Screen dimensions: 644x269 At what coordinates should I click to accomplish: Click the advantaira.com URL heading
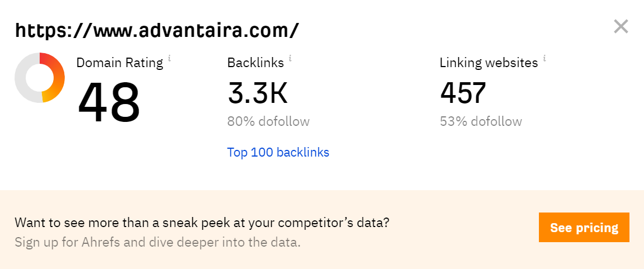[157, 30]
